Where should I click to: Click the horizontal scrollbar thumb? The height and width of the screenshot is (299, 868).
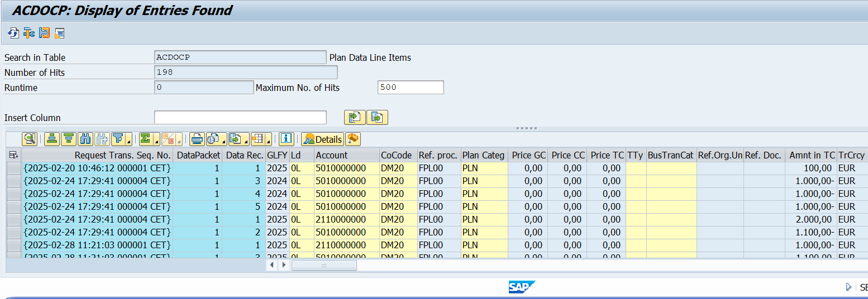pos(324,265)
